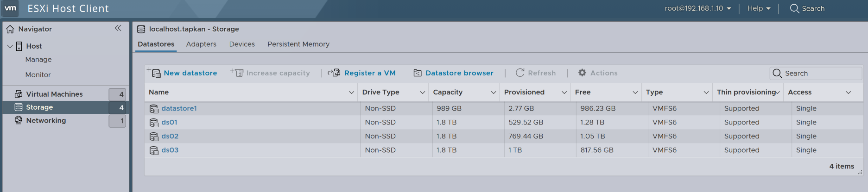Switch to the Datastores tab
This screenshot has width=868, height=192.
[x=156, y=44]
